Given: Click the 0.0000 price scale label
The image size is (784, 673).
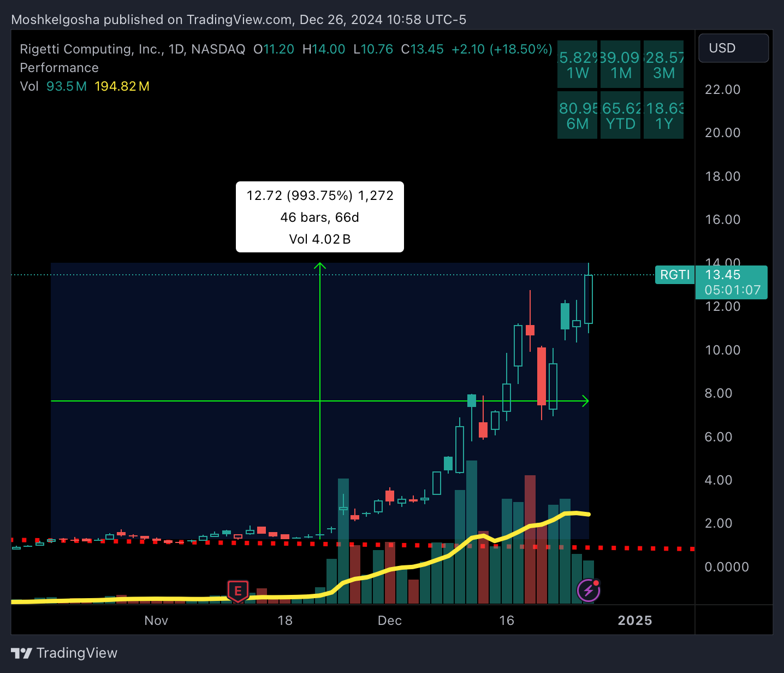Looking at the screenshot, I should [727, 567].
